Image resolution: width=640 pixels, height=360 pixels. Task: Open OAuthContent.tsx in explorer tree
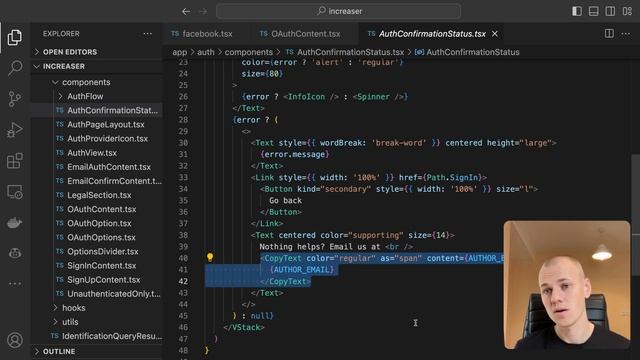97,209
